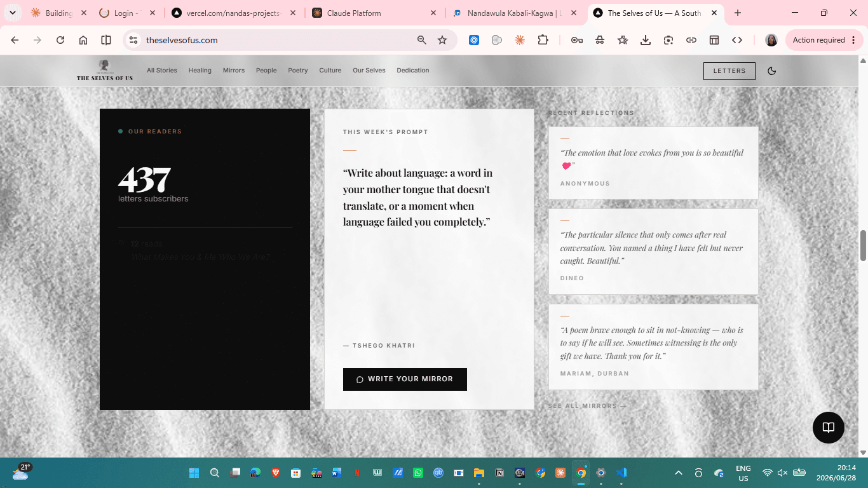Open the browser Extensions puzzle icon
Screen dimensions: 868x488
coord(543,40)
